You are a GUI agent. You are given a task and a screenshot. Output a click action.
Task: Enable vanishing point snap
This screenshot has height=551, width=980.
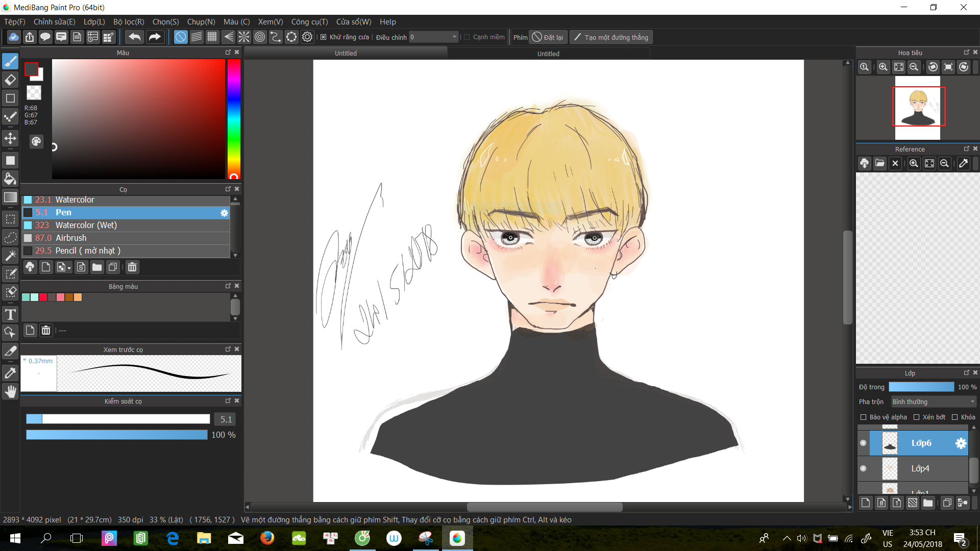(x=228, y=37)
